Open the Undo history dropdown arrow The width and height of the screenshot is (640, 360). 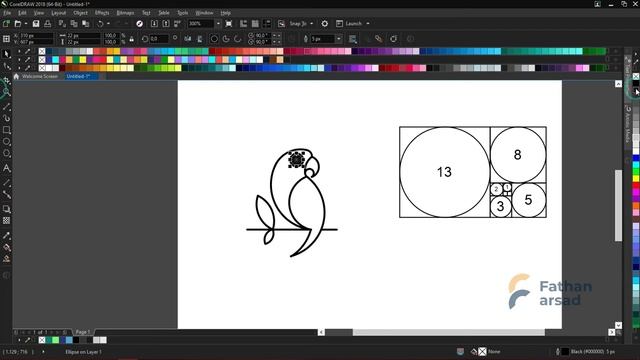(108, 24)
